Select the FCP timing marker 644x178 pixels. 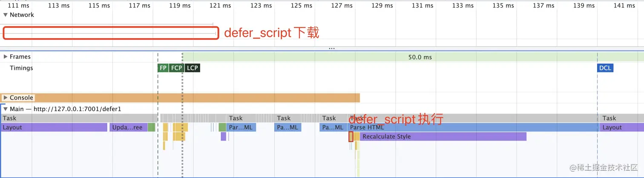[x=176, y=68]
